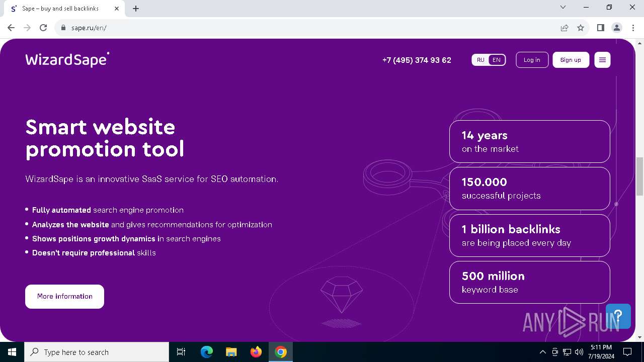Click the phone number +7 (495) 374 93 62

(417, 60)
